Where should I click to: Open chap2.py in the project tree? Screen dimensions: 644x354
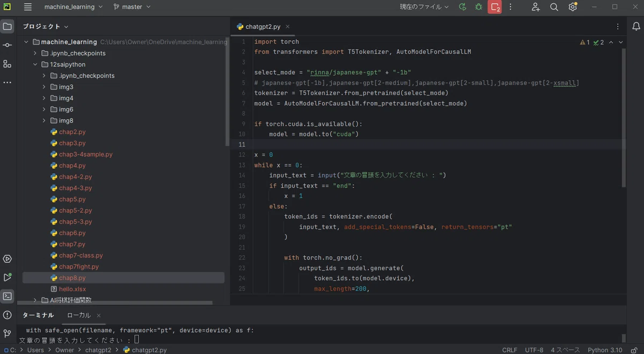tap(72, 132)
